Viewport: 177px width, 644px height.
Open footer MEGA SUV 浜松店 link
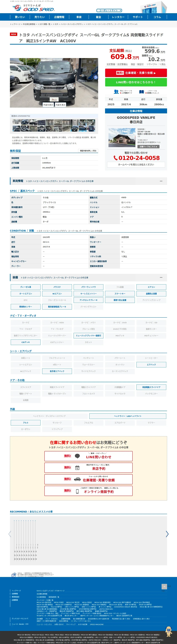(87, 602)
